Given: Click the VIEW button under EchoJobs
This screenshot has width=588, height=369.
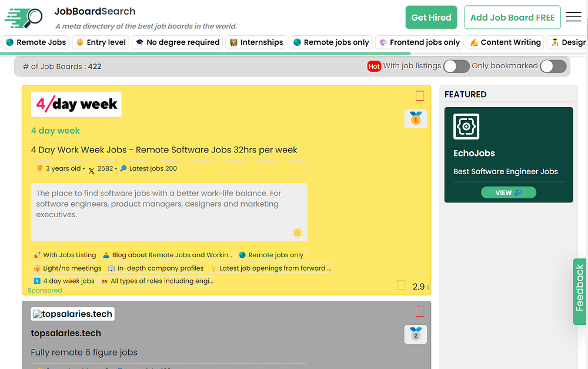Looking at the screenshot, I should (509, 192).
